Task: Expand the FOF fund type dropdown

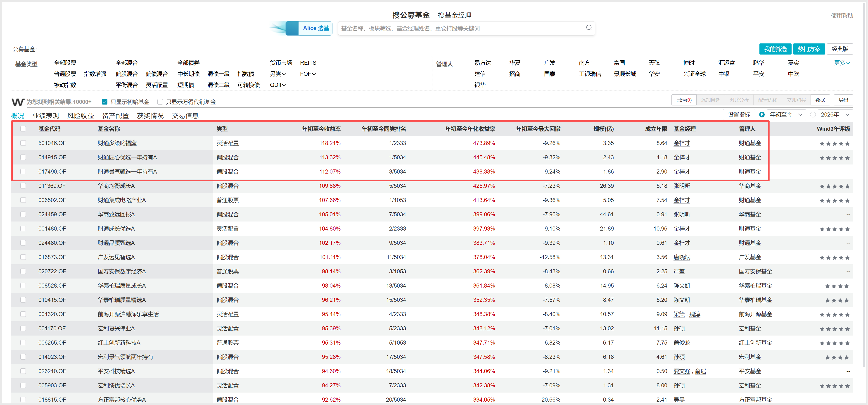Action: pyautogui.click(x=308, y=74)
